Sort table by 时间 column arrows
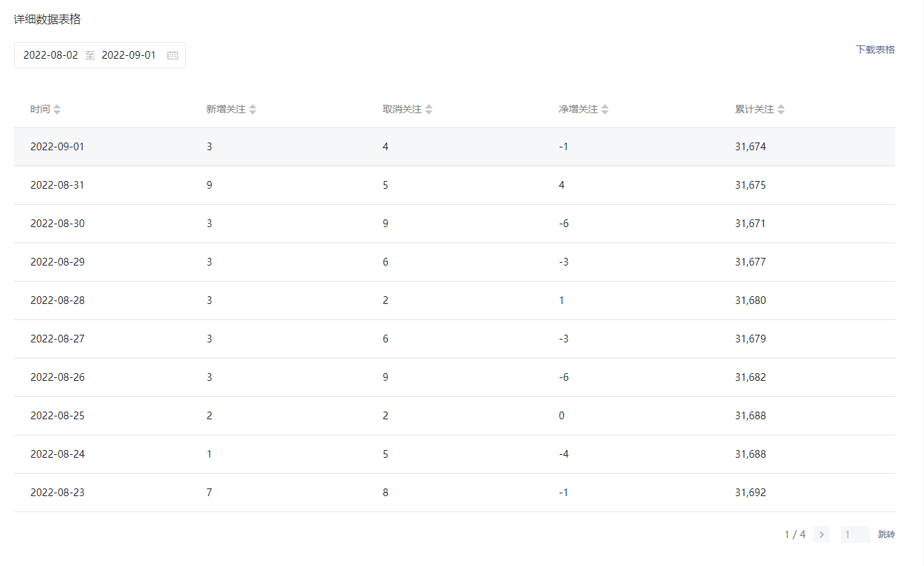The image size is (924, 566). click(x=57, y=110)
